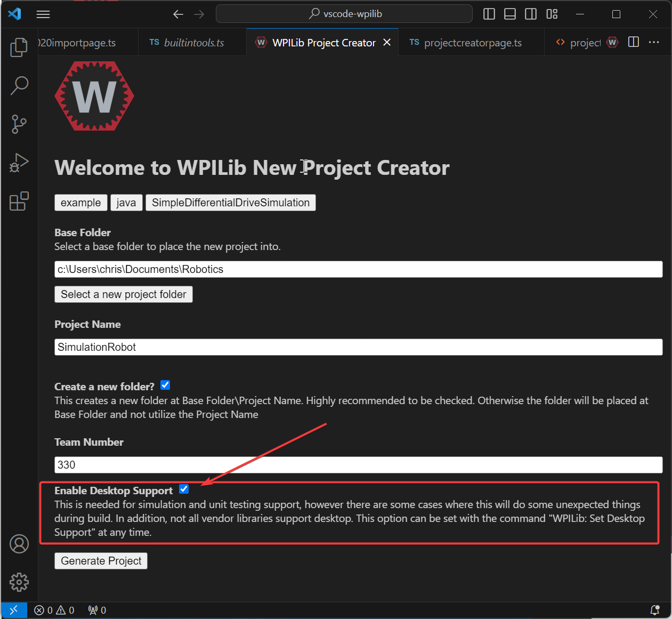The image size is (672, 619).
Task: Click the WPILib icon next to the project tab
Action: pyautogui.click(x=612, y=42)
